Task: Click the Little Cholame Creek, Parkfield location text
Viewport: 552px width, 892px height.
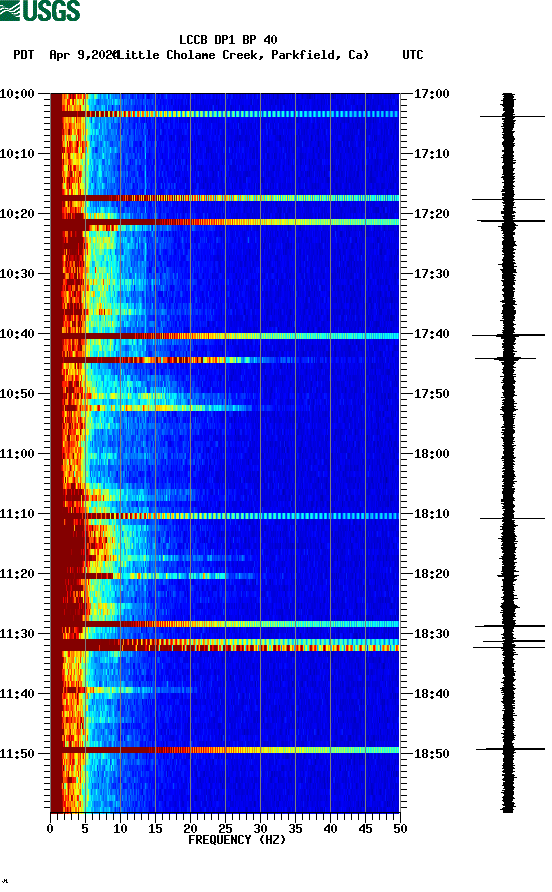Action: tap(241, 55)
